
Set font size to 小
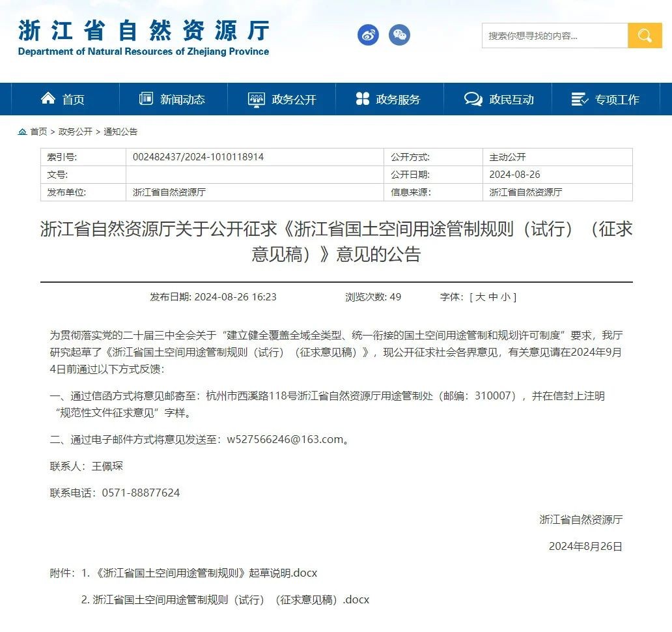506,297
